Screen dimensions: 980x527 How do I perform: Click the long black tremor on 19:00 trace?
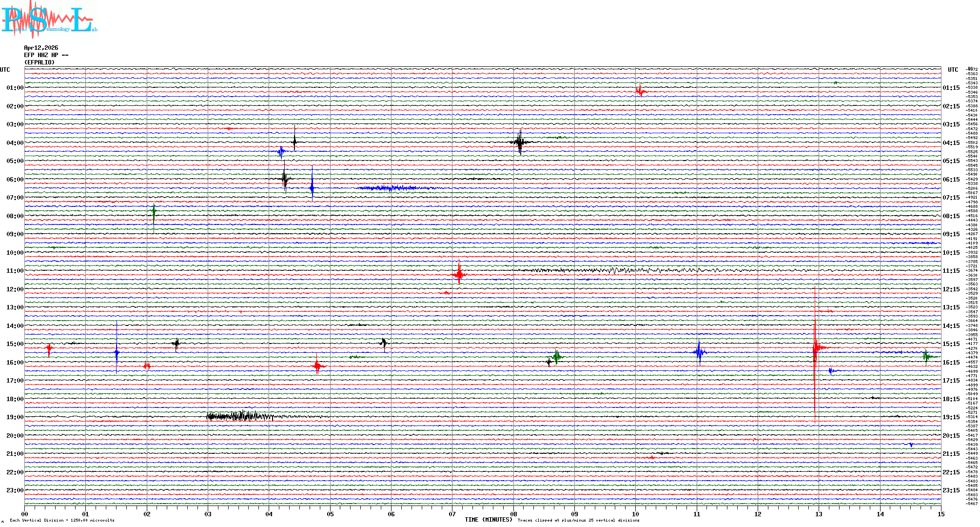[x=240, y=416]
